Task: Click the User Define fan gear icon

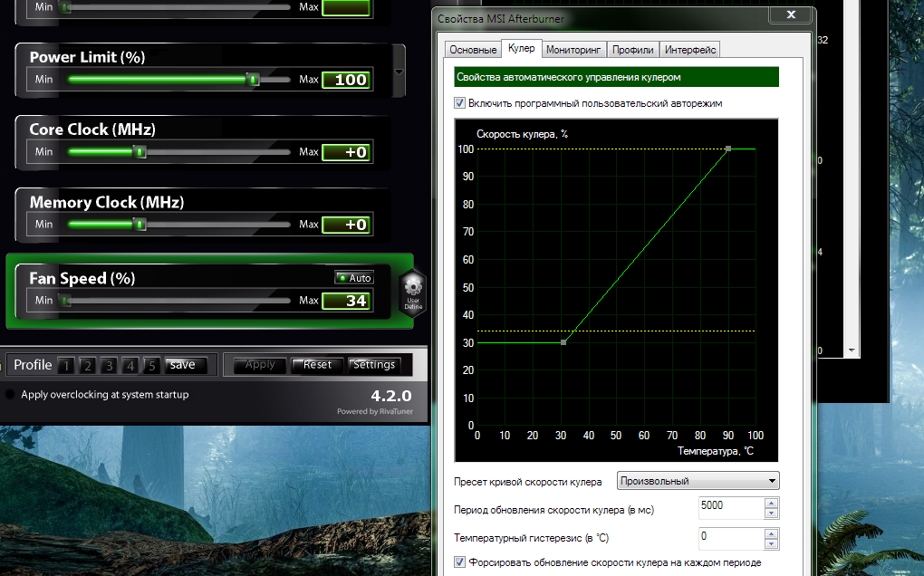Action: click(413, 293)
